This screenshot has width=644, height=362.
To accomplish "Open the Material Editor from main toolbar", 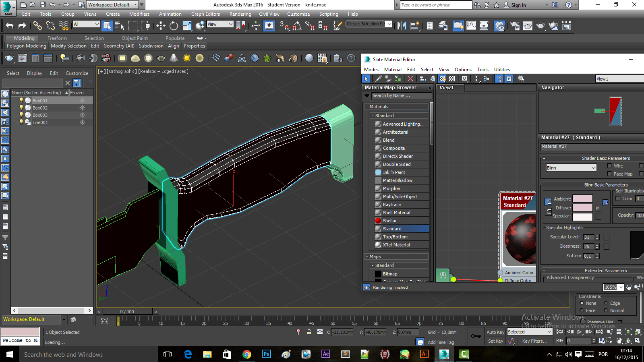I will 499,26.
